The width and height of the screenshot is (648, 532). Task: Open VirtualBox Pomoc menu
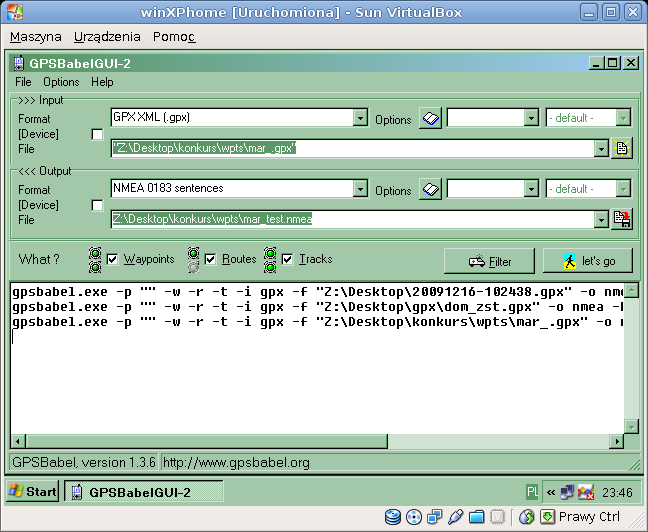[174, 37]
